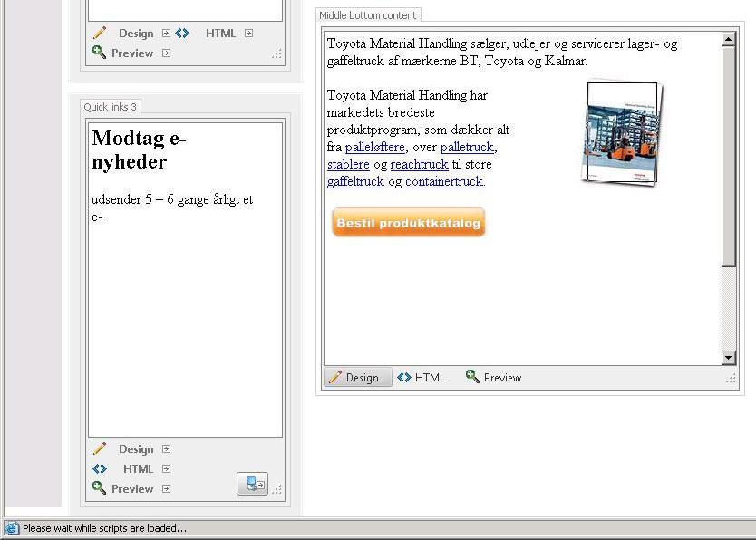Switch top-left editor to HTML mode
Screen dimensions: 756x540
[x=220, y=34]
